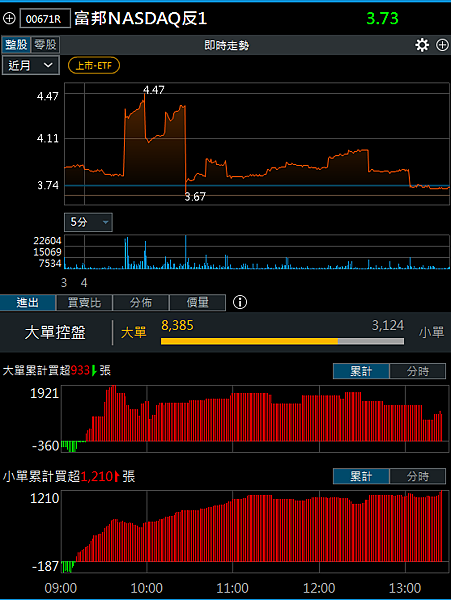
Task: Click the 22604 volume axis label
Action: point(47,241)
